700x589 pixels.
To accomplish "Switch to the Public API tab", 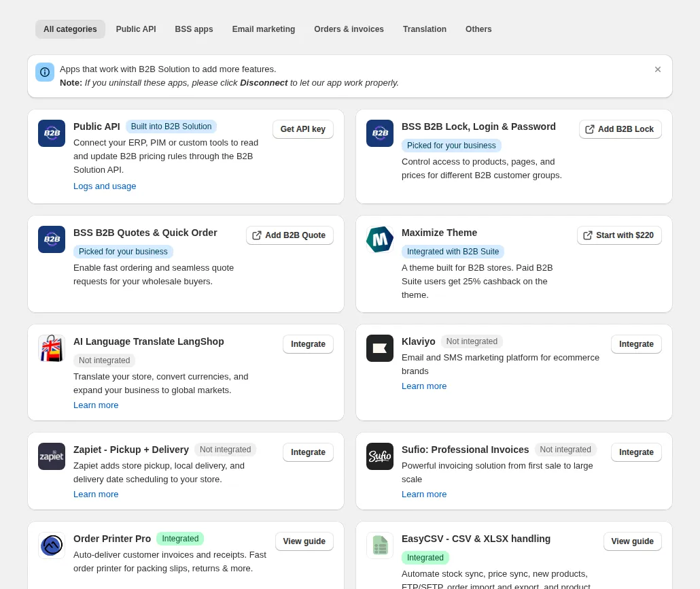I will click(x=136, y=29).
